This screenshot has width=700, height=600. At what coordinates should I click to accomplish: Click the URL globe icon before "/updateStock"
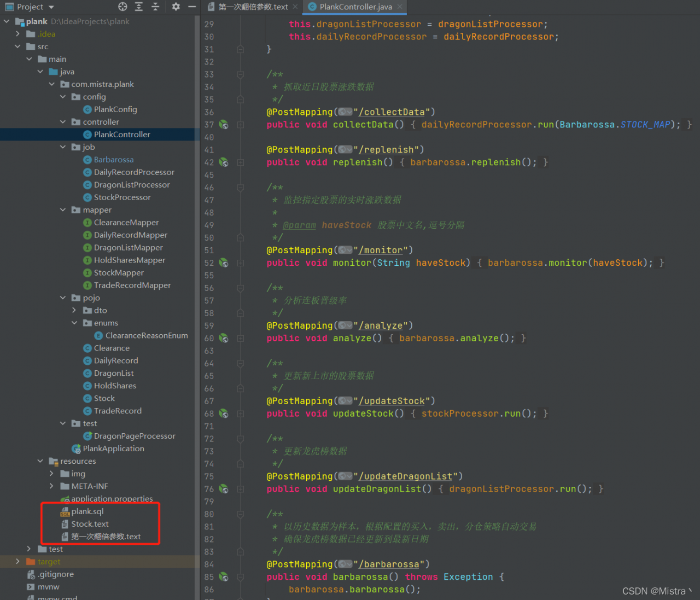[345, 401]
